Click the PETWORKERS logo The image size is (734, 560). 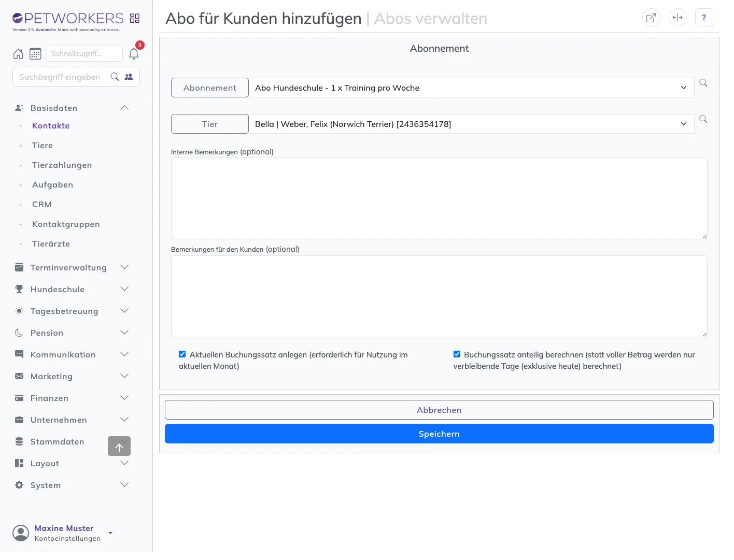tap(68, 19)
